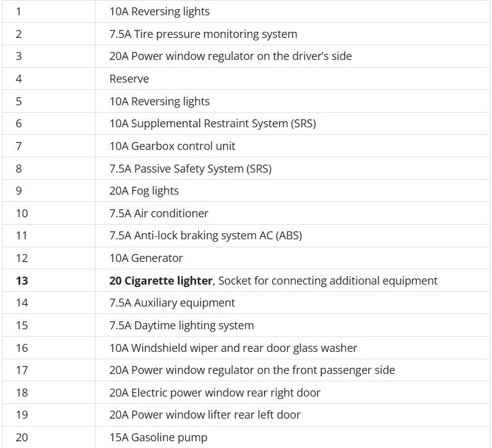Click the driver's side power window regulator text
This screenshot has width=492, height=448.
tap(230, 56)
